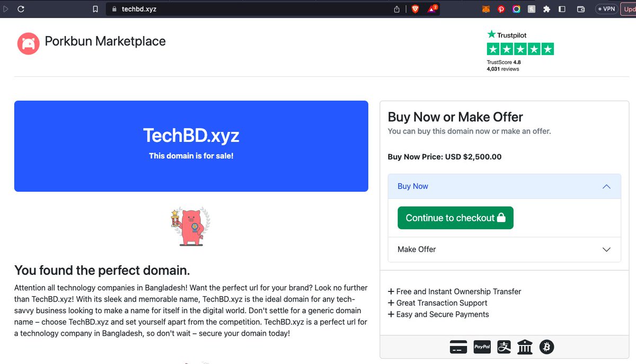
Task: Click the bank transfer icon
Action: click(x=525, y=347)
